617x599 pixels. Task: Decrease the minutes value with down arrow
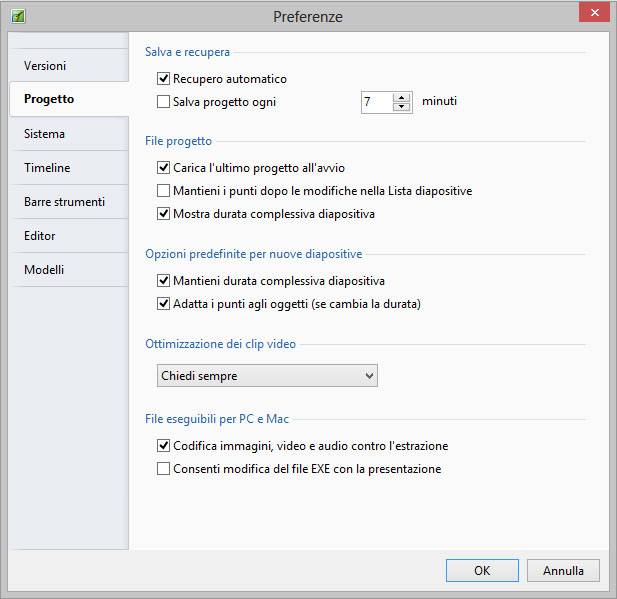coord(402,107)
